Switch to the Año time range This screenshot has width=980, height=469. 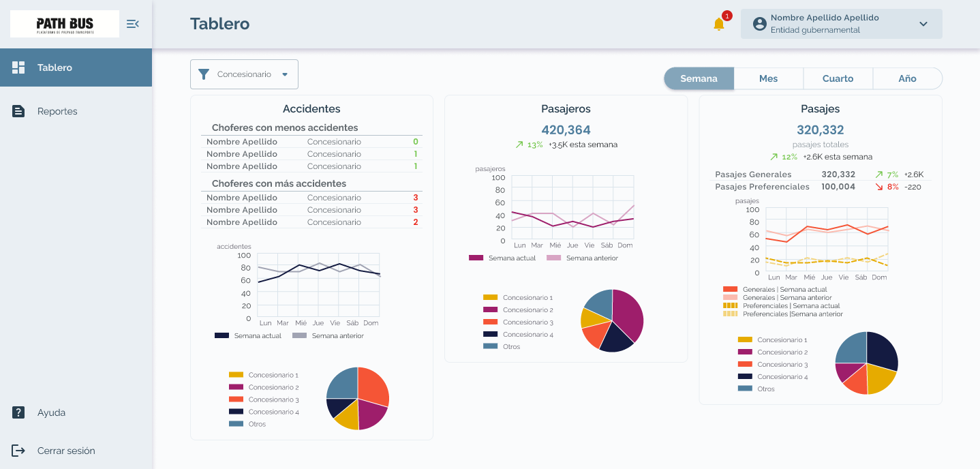(x=908, y=78)
